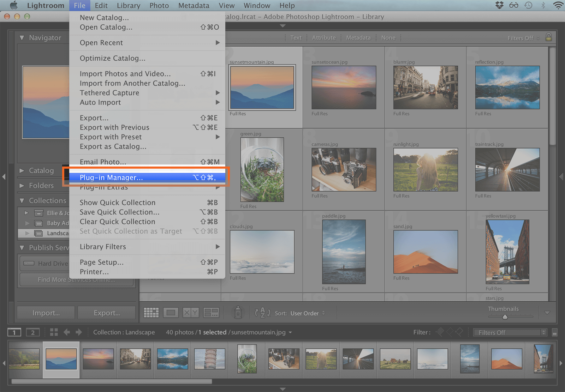Reverse the sort direction with the A-Z icon
This screenshot has width=565, height=392.
(x=262, y=313)
